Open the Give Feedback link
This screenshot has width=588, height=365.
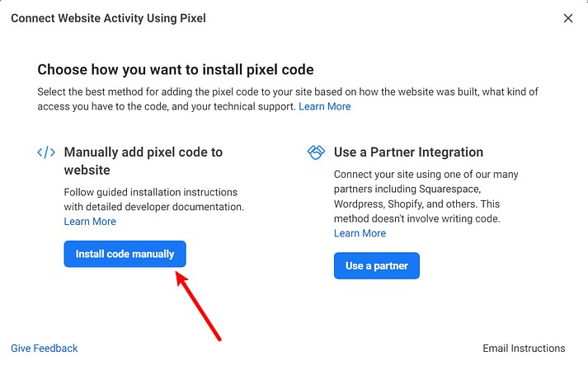pos(45,349)
